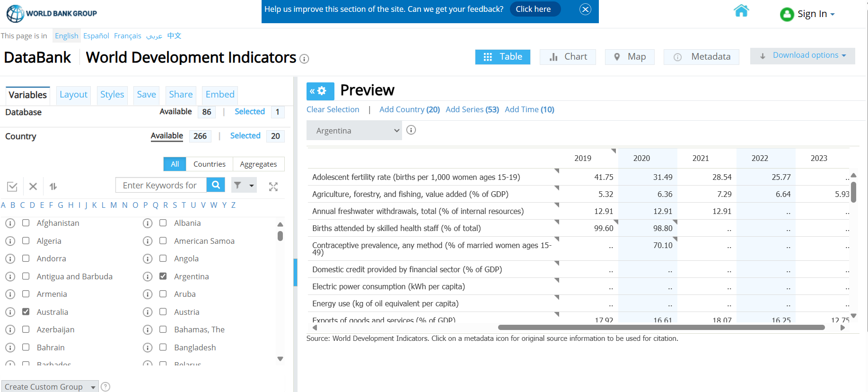This screenshot has height=392, width=868.
Task: Close the feedback banner with the X
Action: (x=585, y=9)
